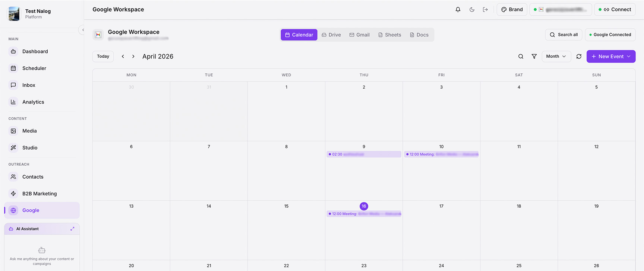Screen dimensions: 644x271
Task: Expand the AI Assistant panel
Action: [72, 229]
